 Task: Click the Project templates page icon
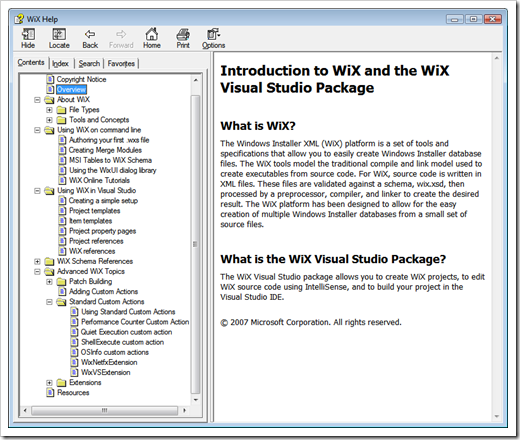(x=62, y=211)
